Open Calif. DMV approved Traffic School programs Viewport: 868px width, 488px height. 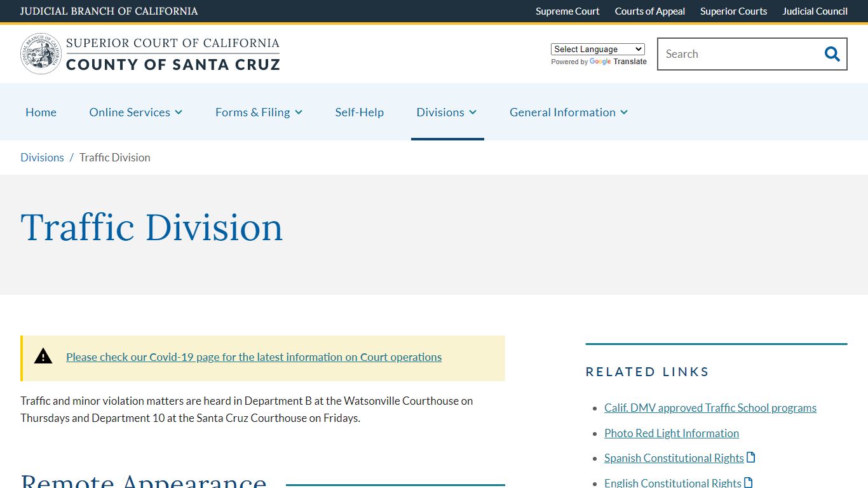click(710, 408)
